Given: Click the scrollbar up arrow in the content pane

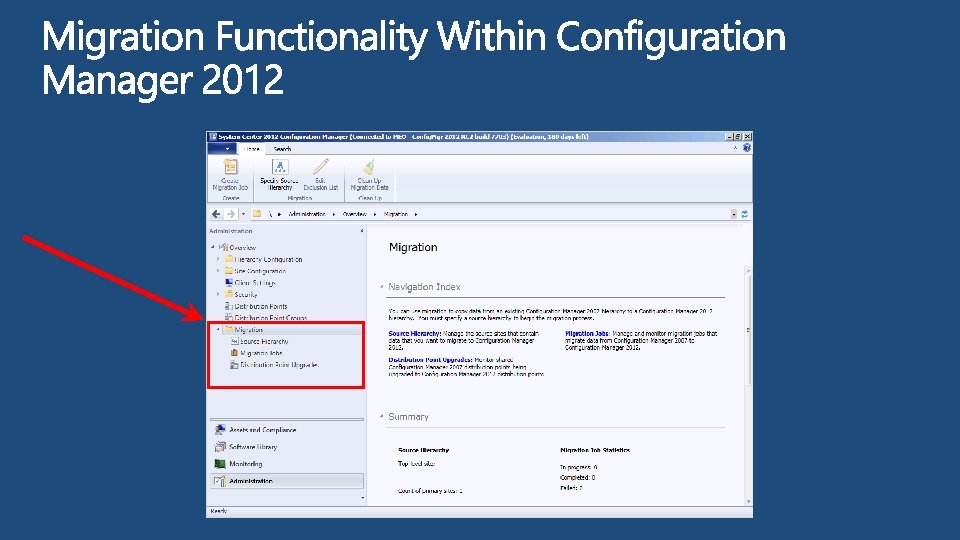Looking at the screenshot, I should pos(748,270).
